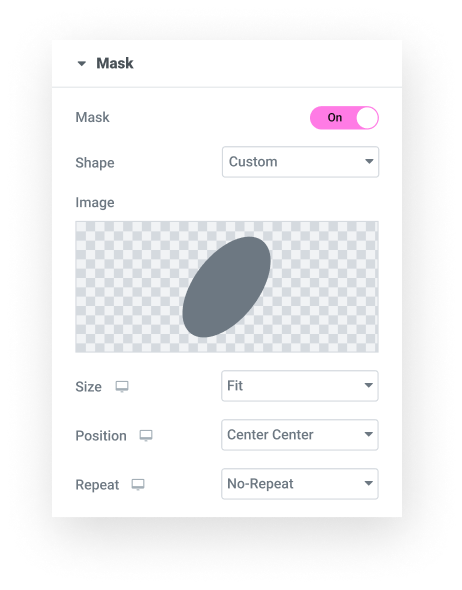
Task: Click the Size responsive desktop icon
Action: pos(122,386)
